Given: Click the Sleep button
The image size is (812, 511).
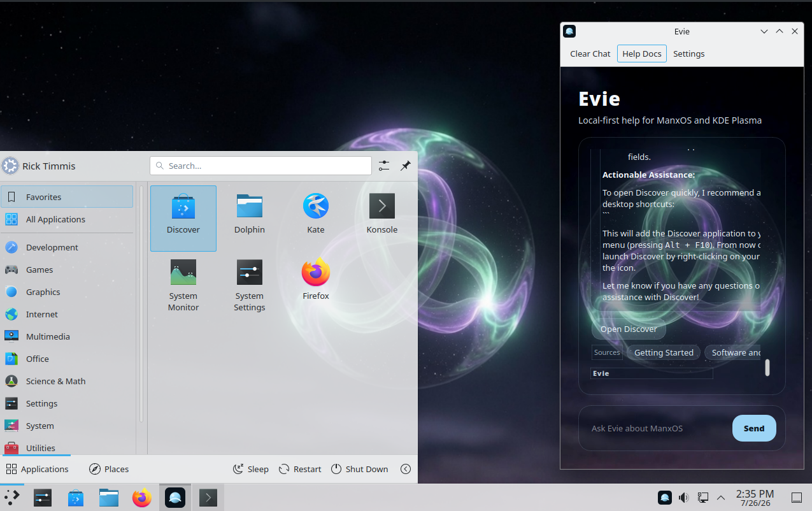Looking at the screenshot, I should click(x=250, y=469).
